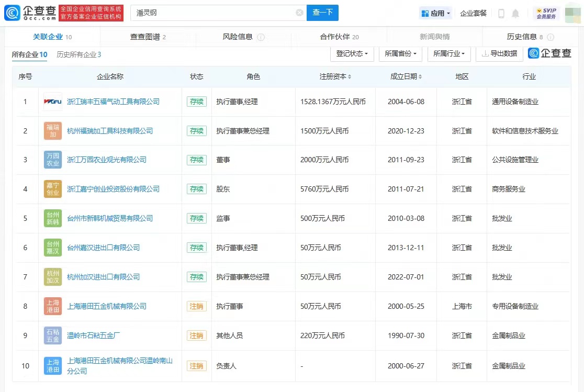Open 温岭市石粘五金厂 link
This screenshot has height=392, width=584.
[x=94, y=335]
